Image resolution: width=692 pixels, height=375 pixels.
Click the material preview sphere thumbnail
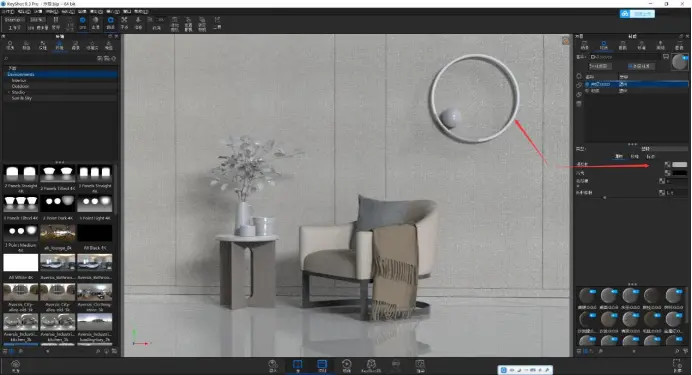pos(680,62)
